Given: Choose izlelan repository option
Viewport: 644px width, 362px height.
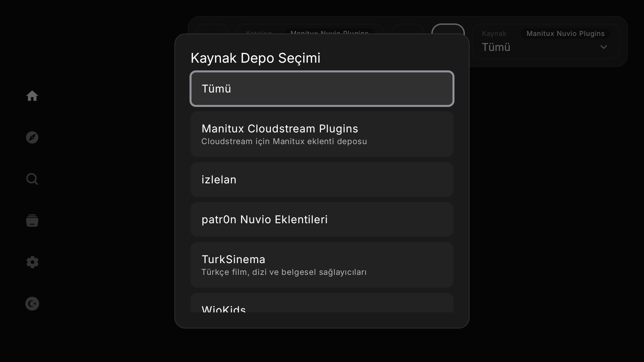Looking at the screenshot, I should (x=322, y=179).
